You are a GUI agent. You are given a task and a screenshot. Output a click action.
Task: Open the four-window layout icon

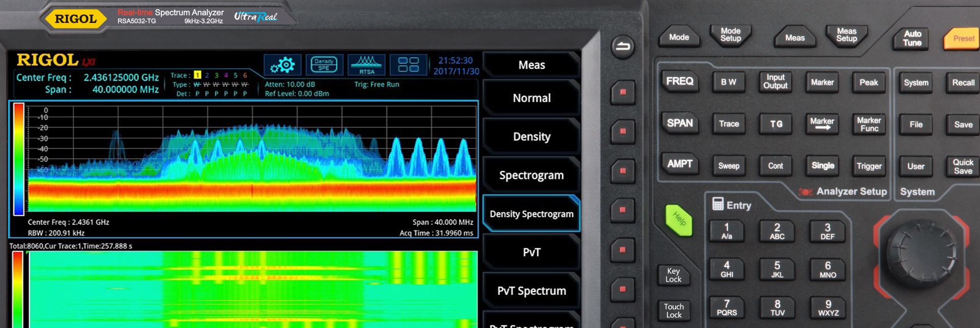(x=408, y=65)
